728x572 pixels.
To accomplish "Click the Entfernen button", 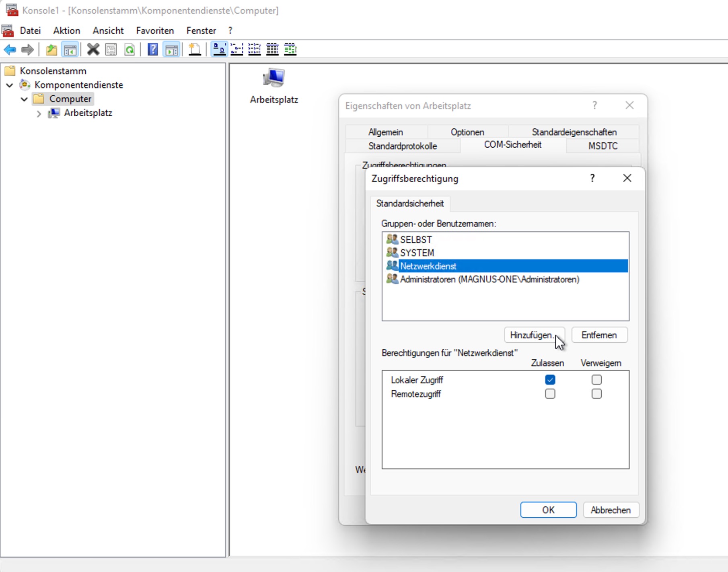I will pyautogui.click(x=599, y=335).
